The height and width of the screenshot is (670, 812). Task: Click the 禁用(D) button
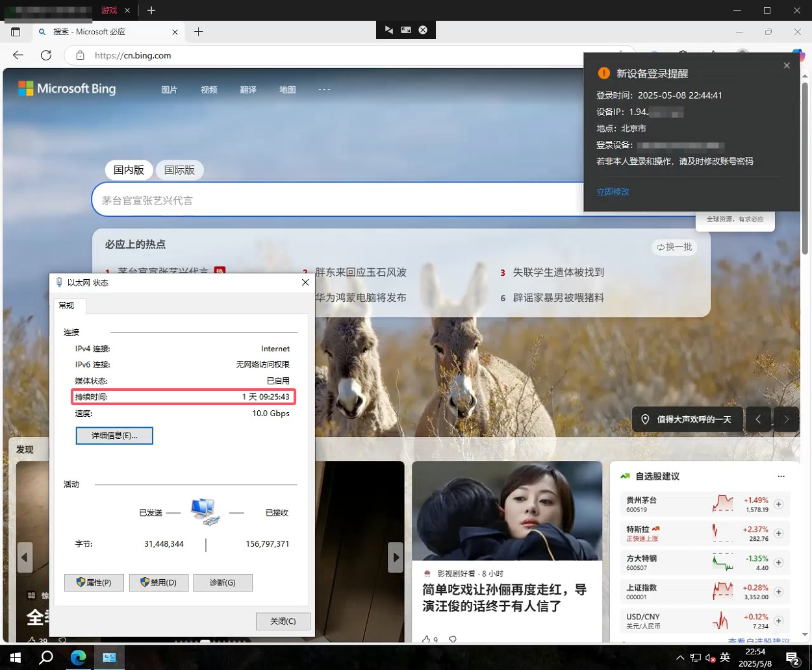click(x=159, y=583)
